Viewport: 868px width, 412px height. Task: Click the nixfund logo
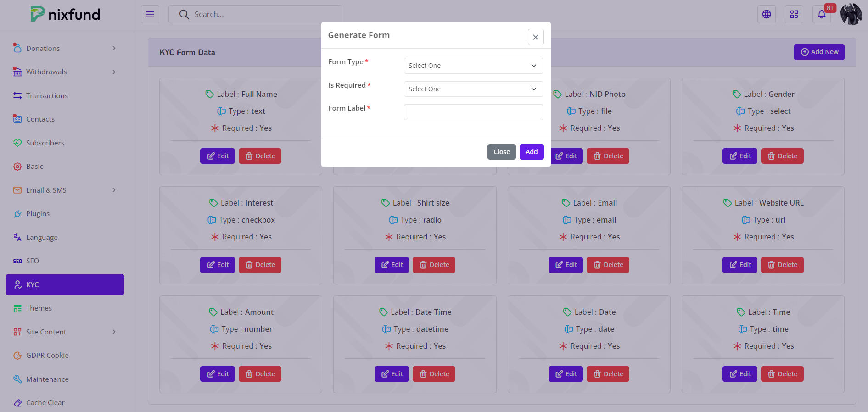click(65, 14)
